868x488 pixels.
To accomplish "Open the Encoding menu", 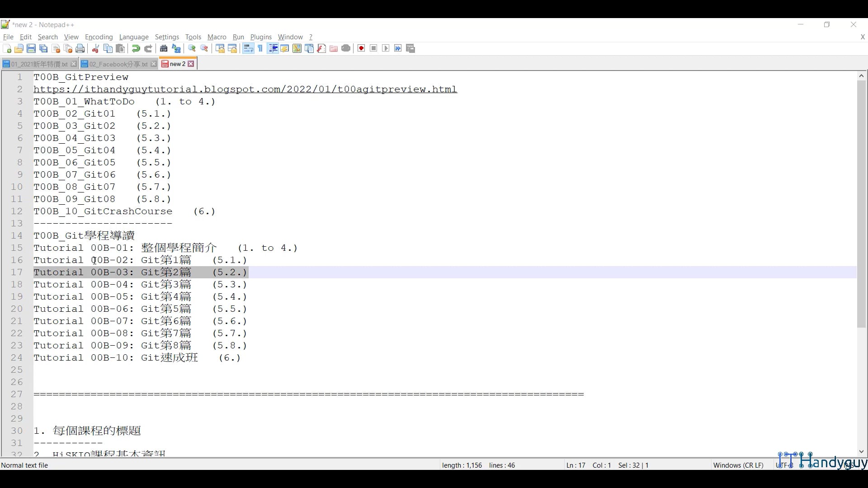I will [99, 37].
